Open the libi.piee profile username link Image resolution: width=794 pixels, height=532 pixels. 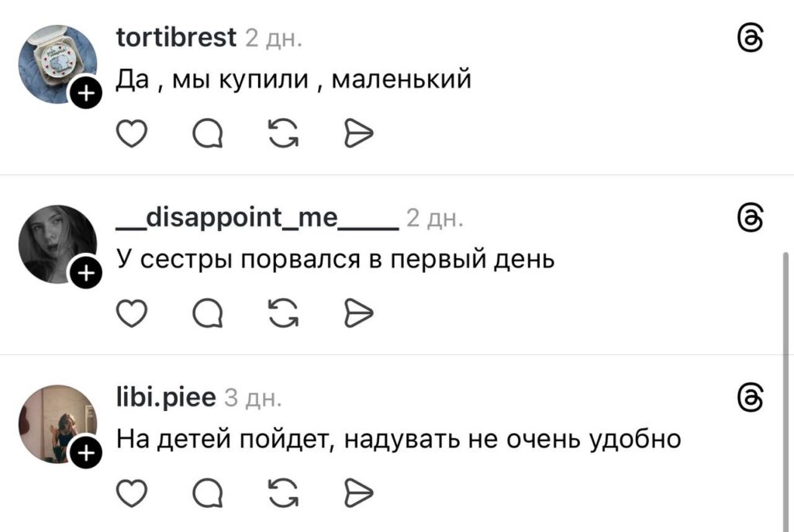tap(166, 397)
